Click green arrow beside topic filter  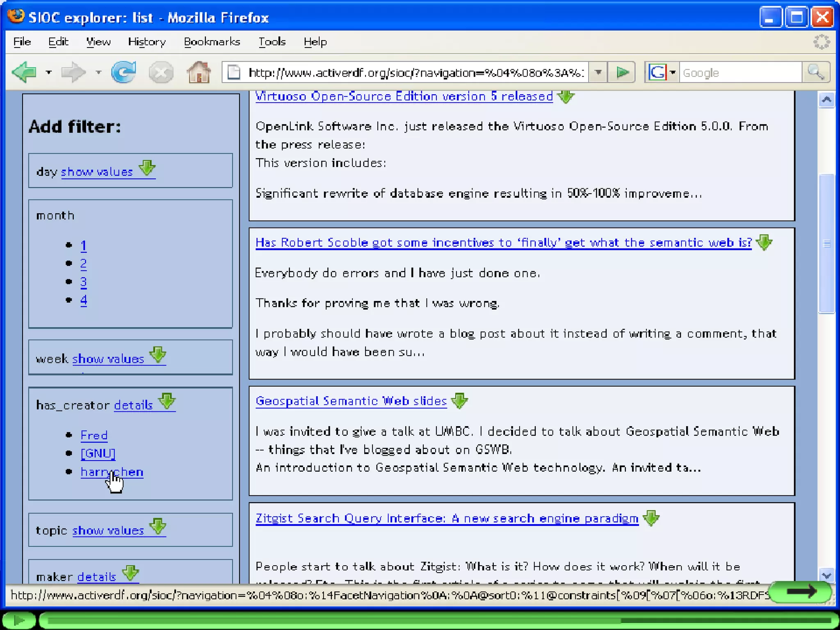[x=158, y=527]
